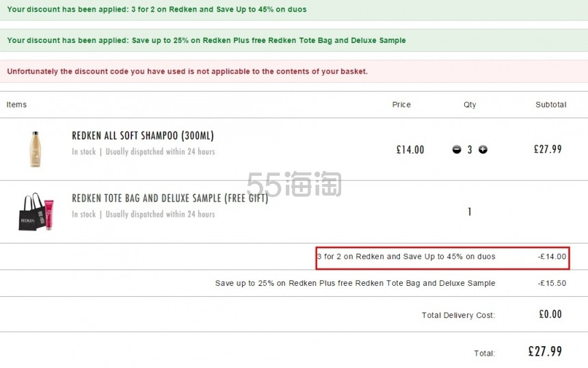Click the red discount code error message

point(294,71)
